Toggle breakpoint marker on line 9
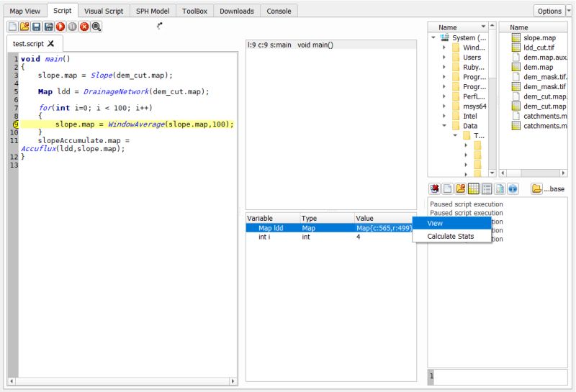The height and width of the screenshot is (392, 576). tap(16, 124)
